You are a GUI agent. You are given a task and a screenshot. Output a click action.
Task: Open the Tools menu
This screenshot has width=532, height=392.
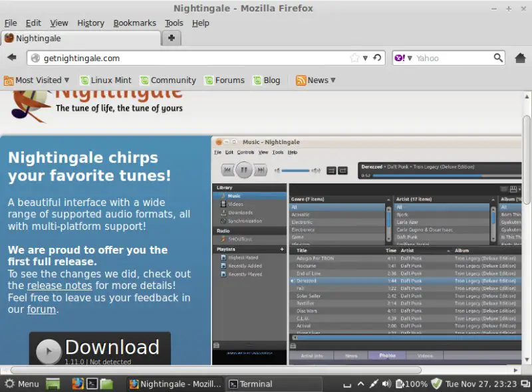click(x=174, y=23)
